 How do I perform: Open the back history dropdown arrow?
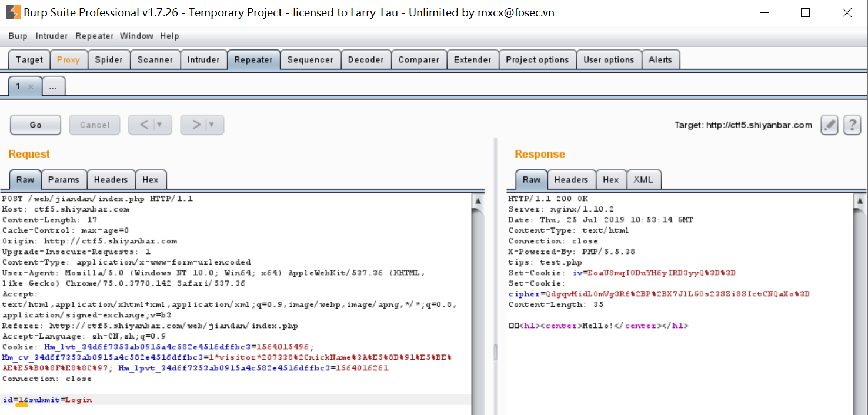(159, 125)
